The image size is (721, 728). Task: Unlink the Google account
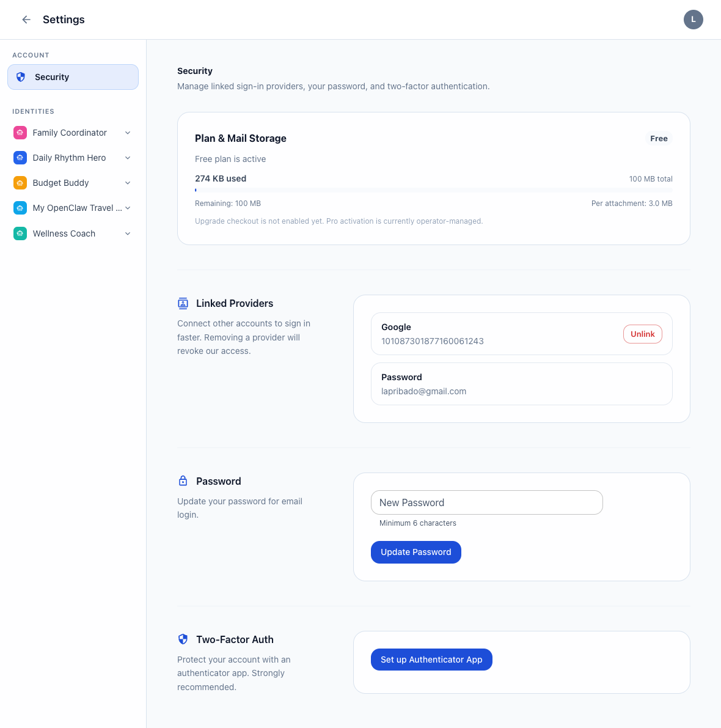point(642,334)
